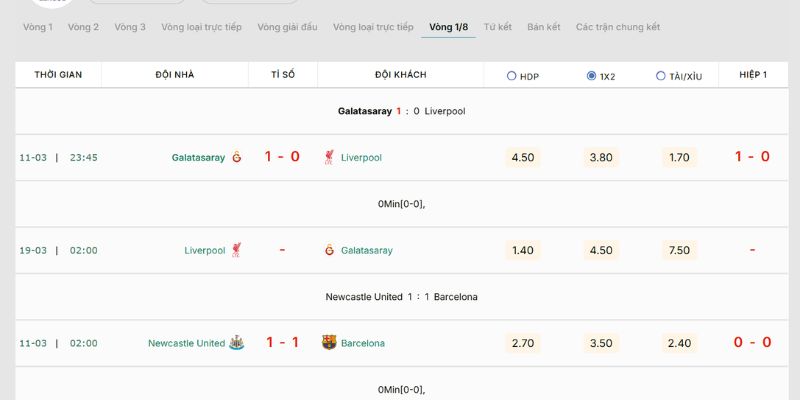This screenshot has width=800, height=400.
Task: Open the Newcastle United team link
Action: [x=186, y=343]
